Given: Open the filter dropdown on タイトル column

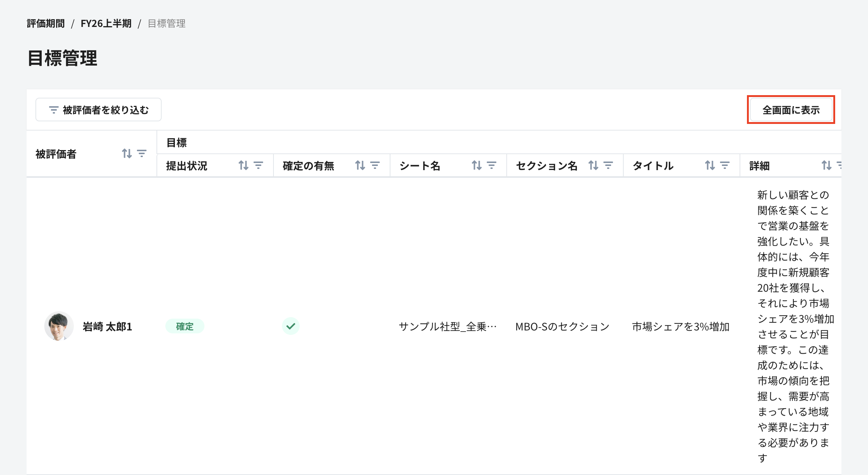Looking at the screenshot, I should tap(724, 166).
